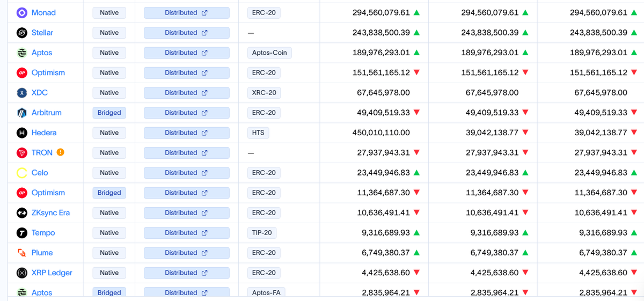
Task: Click the Stellar chain logo
Action: (22, 33)
